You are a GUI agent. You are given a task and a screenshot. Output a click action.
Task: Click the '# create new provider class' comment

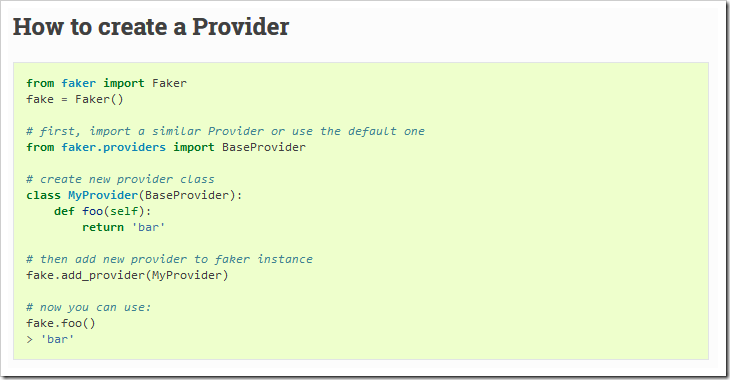tap(121, 179)
